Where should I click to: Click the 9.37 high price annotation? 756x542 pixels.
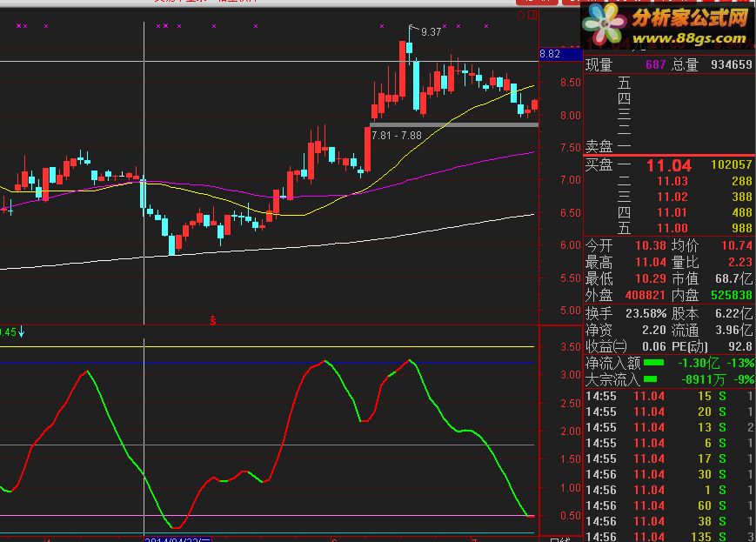pos(431,32)
